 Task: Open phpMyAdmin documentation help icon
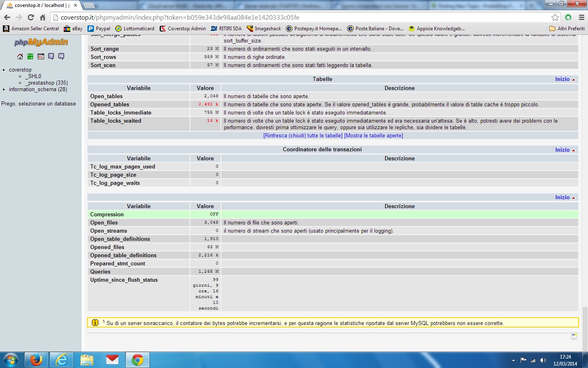(x=51, y=56)
